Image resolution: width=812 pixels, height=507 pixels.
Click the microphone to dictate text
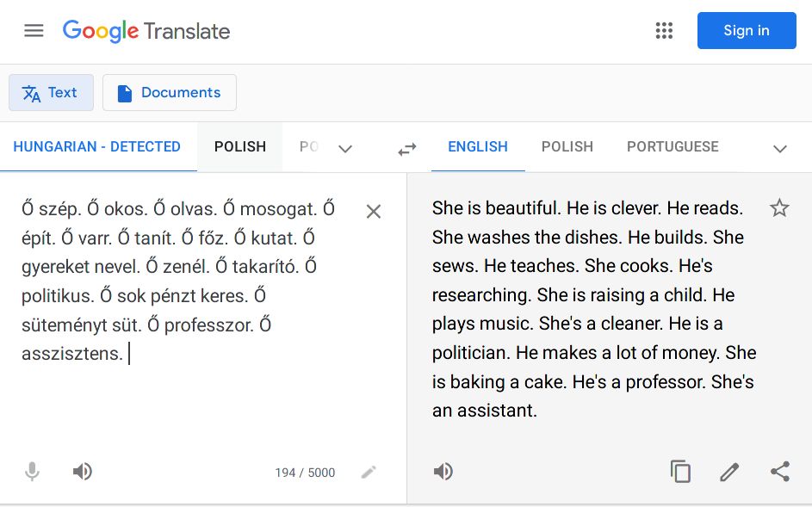tap(32, 471)
